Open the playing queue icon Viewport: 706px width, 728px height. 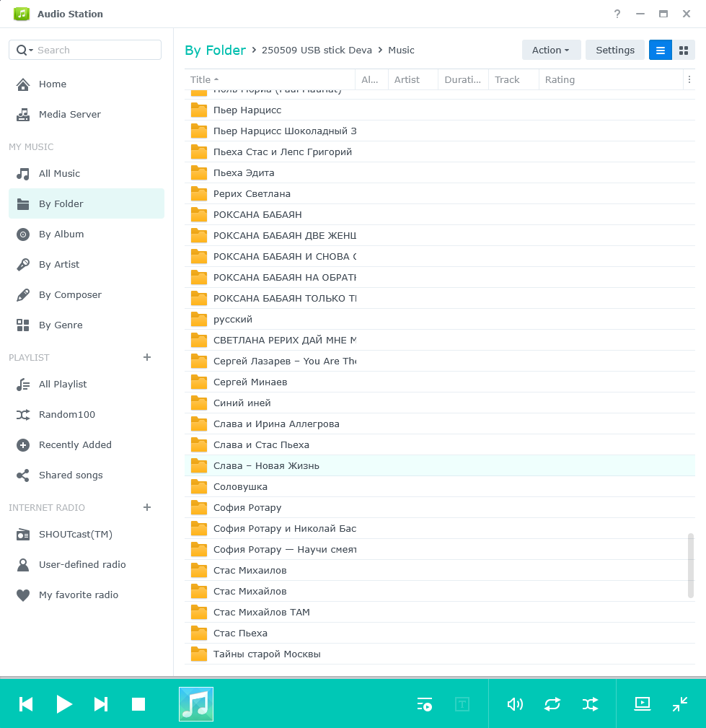click(x=424, y=704)
